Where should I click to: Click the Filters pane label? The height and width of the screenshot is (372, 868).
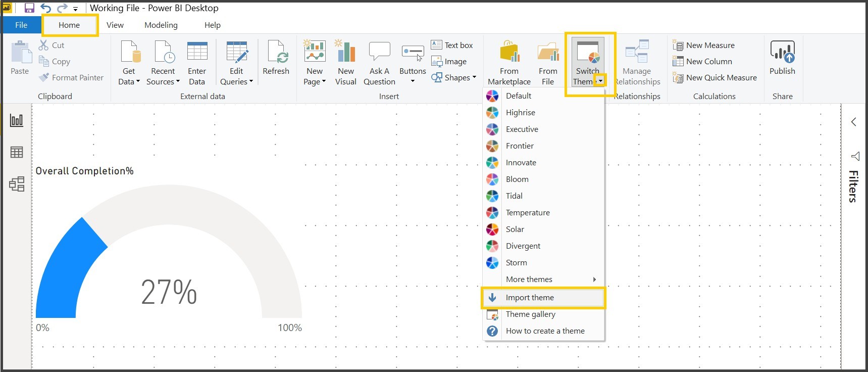[x=853, y=187]
